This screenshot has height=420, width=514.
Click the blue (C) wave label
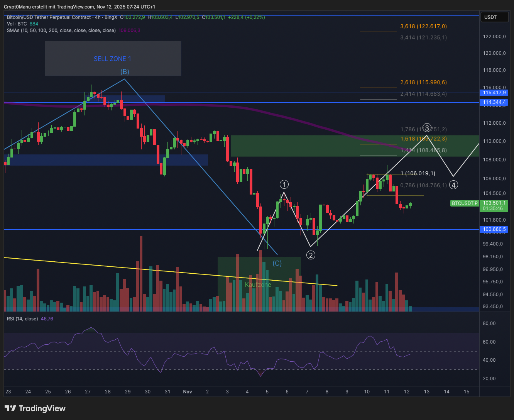(277, 263)
